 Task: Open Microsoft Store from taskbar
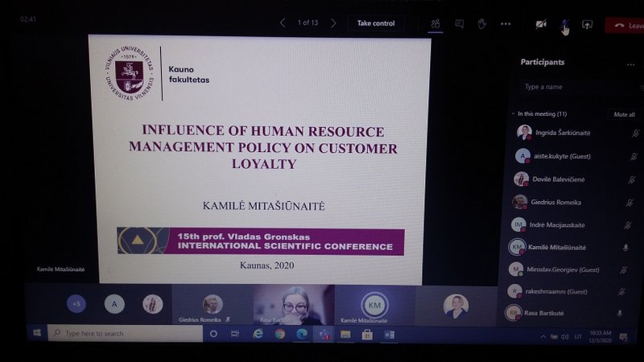click(367, 335)
